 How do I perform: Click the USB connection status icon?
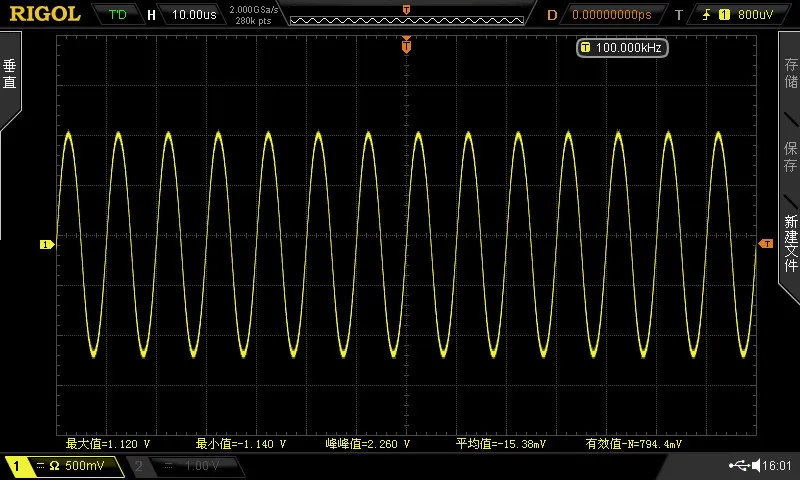(x=738, y=465)
